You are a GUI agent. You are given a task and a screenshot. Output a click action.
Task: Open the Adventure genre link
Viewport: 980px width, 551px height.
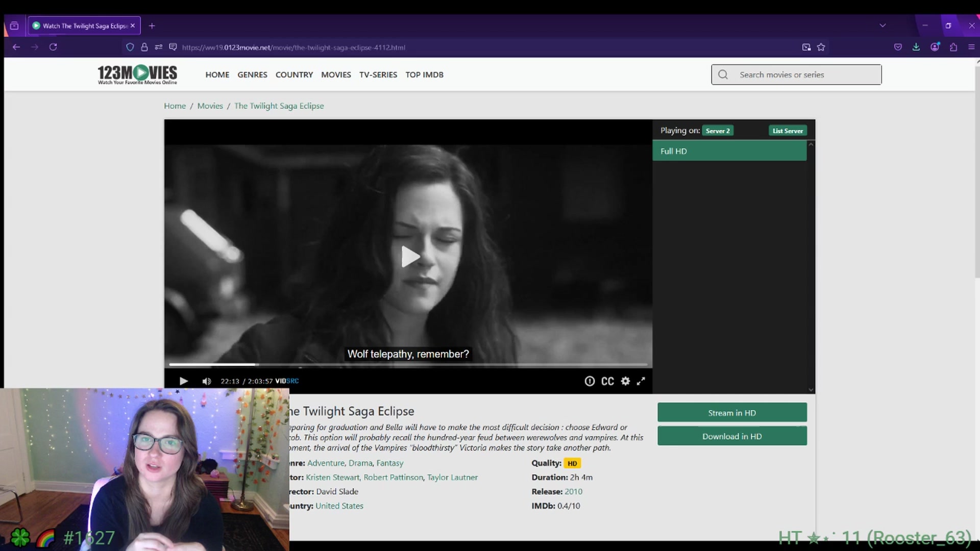click(x=326, y=463)
